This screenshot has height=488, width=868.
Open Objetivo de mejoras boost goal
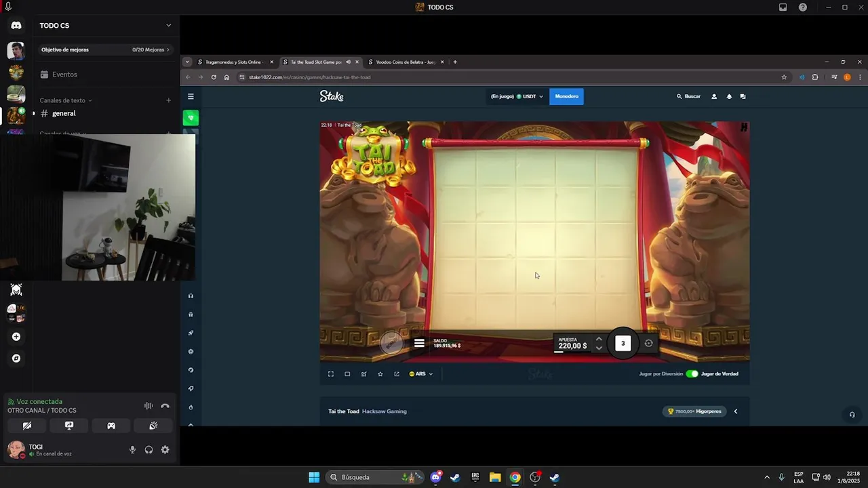(x=106, y=49)
